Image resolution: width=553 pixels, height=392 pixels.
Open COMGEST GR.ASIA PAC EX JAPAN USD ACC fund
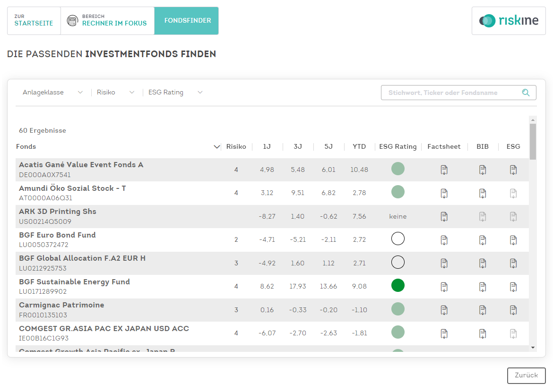(x=104, y=329)
